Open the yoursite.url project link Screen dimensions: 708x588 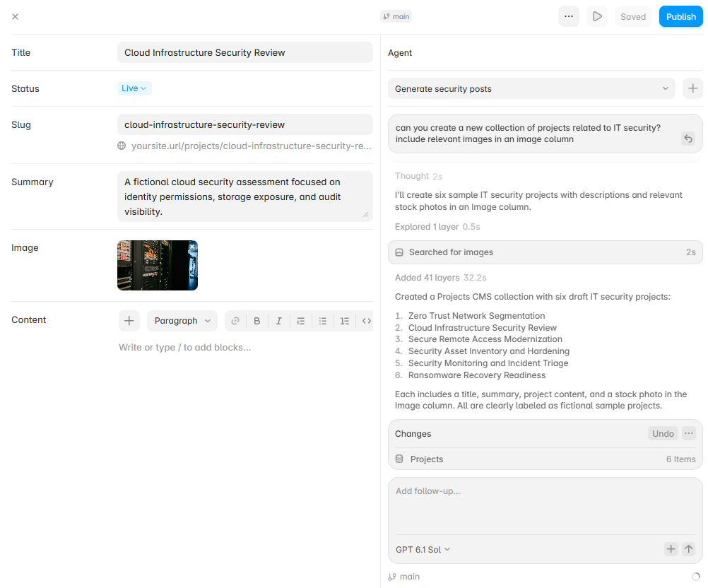251,146
